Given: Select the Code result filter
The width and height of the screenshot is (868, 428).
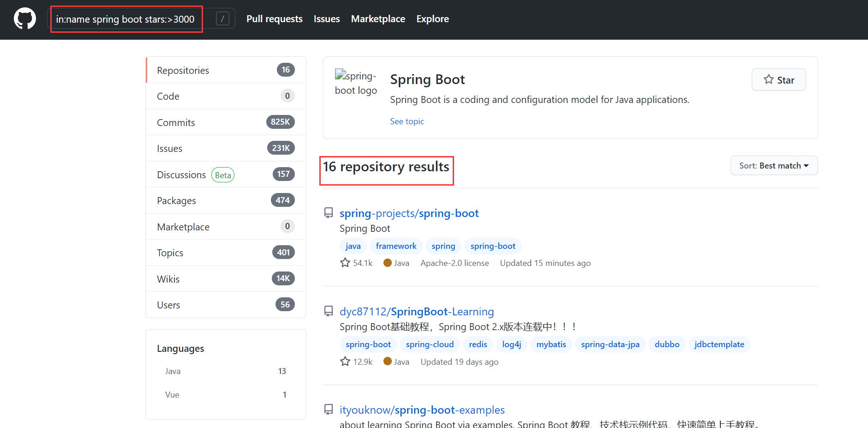Looking at the screenshot, I should 226,96.
